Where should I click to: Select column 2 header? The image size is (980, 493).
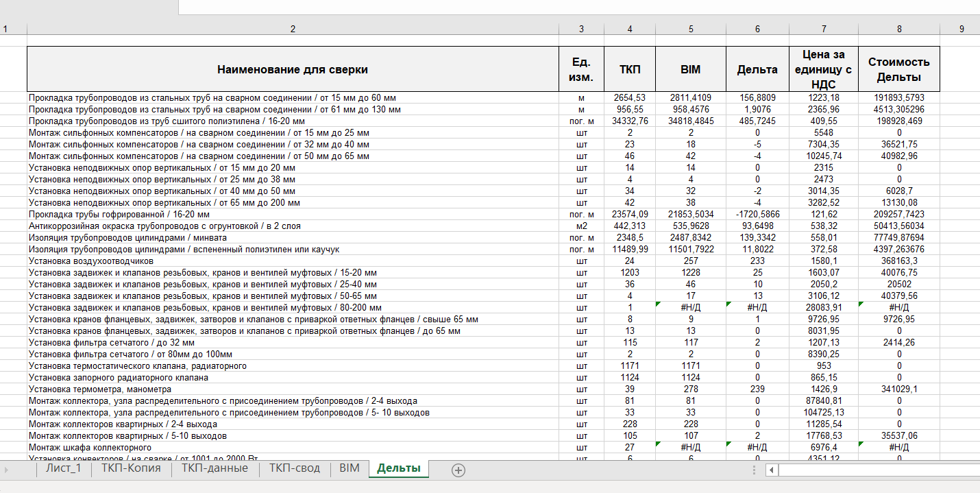point(293,29)
